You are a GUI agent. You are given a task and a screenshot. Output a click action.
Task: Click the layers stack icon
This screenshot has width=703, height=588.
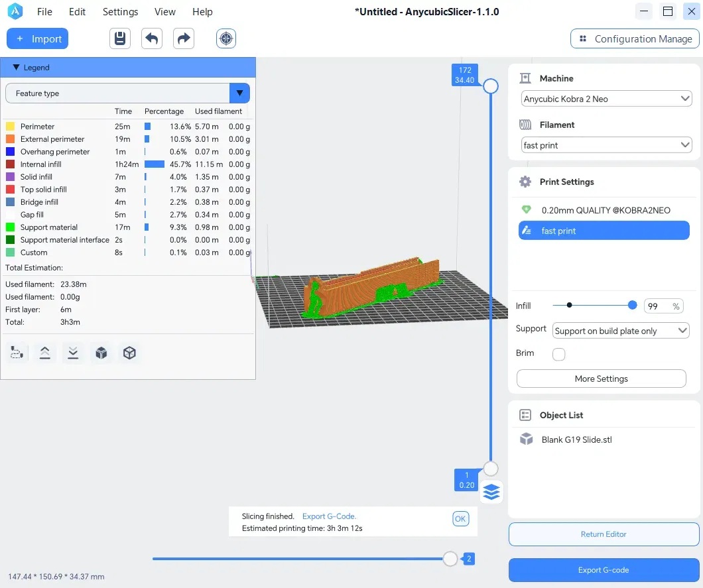pos(491,492)
